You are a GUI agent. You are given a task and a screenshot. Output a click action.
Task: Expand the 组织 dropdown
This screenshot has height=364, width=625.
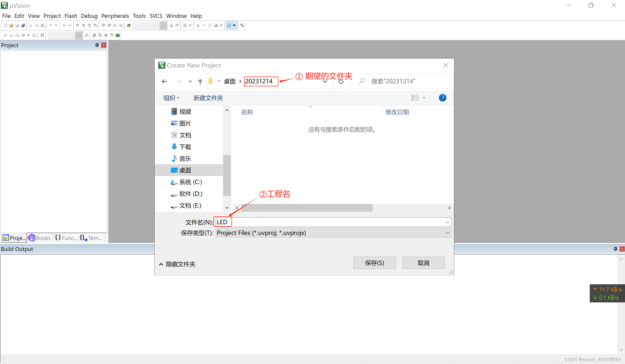(171, 98)
